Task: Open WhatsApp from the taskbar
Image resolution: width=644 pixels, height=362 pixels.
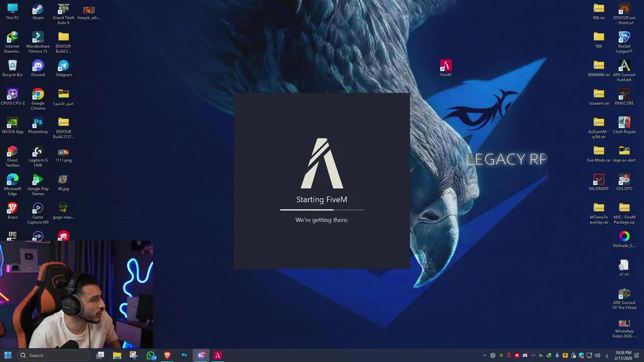Action: (x=151, y=355)
